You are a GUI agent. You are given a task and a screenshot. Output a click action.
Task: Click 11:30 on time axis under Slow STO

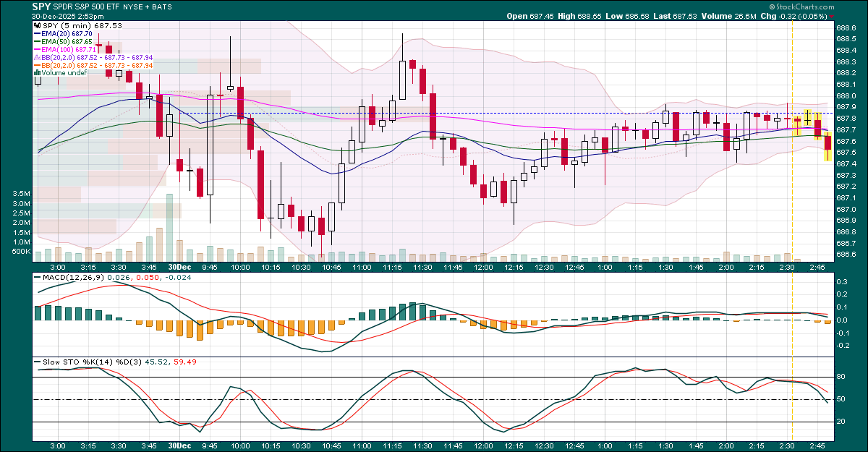click(422, 446)
